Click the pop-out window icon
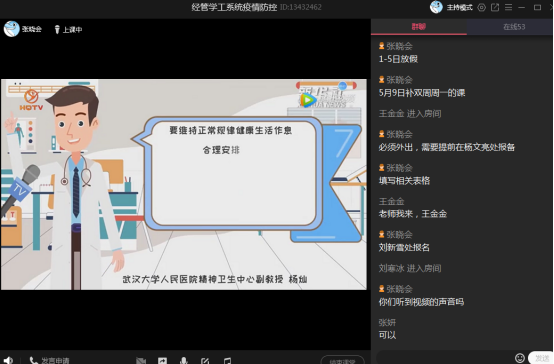The height and width of the screenshot is (364, 554). click(x=495, y=7)
